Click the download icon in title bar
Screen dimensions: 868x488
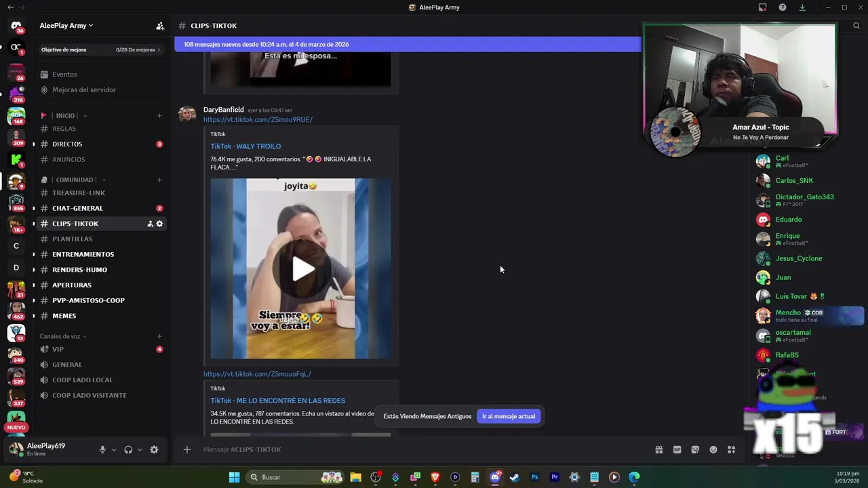point(802,7)
